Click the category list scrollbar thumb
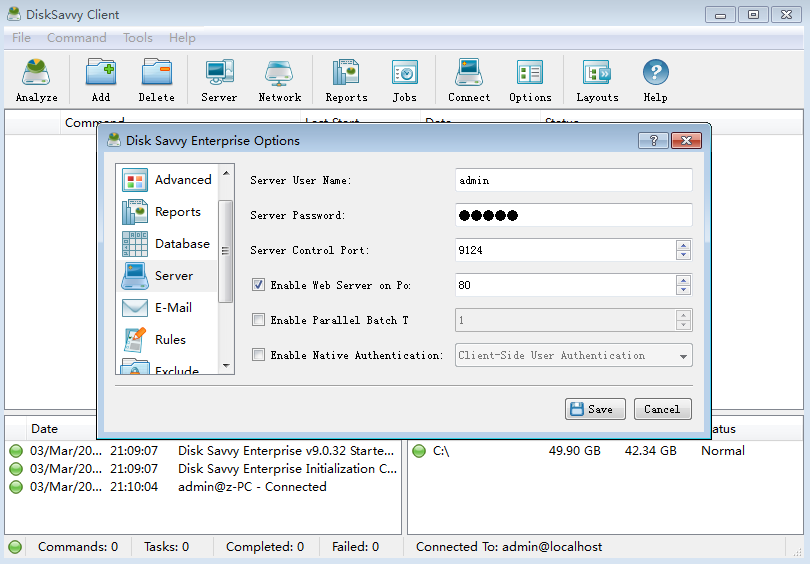This screenshot has width=810, height=564. (x=225, y=251)
